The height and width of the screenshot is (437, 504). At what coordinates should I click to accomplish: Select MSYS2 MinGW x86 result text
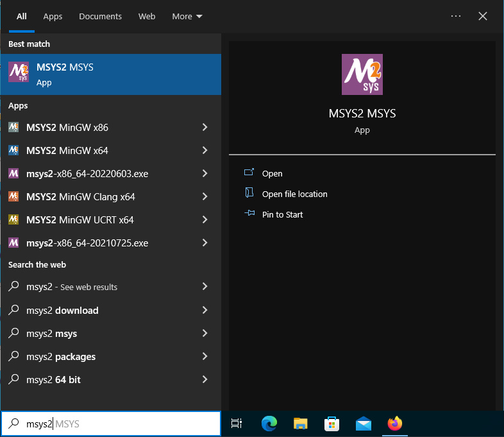67,128
